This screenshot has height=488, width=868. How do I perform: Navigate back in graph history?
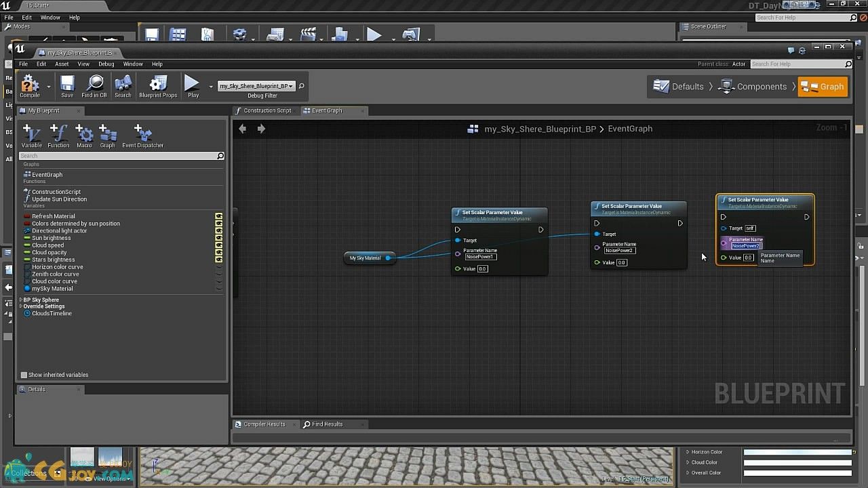[x=243, y=128]
